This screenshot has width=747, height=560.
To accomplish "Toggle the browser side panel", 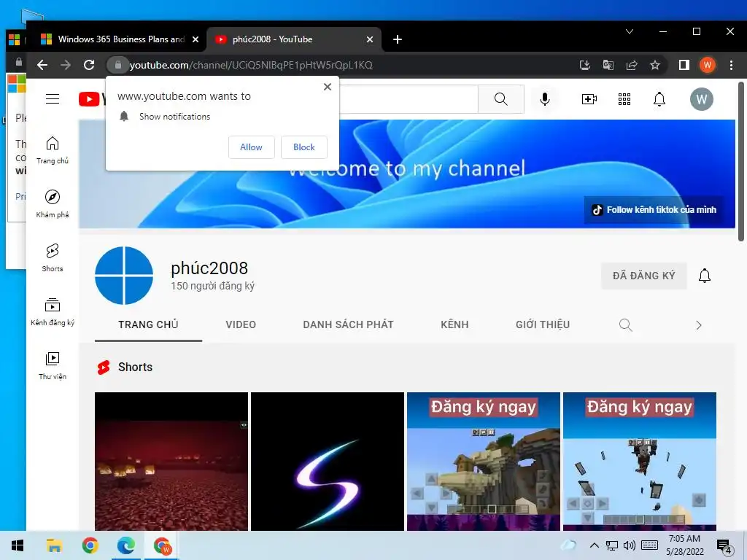I will [684, 65].
